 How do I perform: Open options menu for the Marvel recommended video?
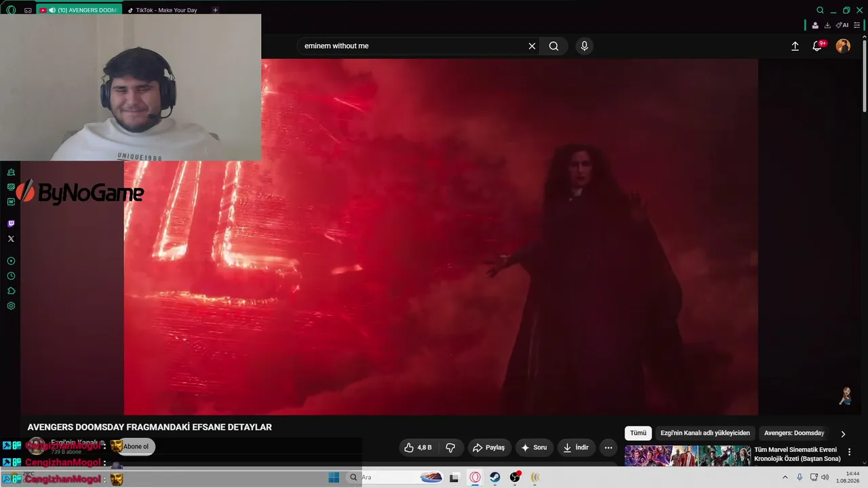[849, 452]
